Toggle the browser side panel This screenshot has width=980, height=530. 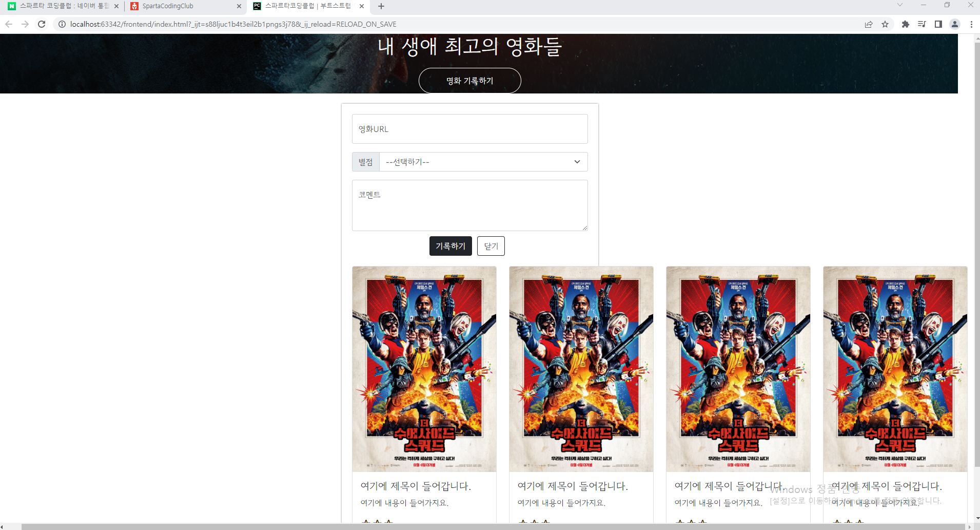(938, 24)
